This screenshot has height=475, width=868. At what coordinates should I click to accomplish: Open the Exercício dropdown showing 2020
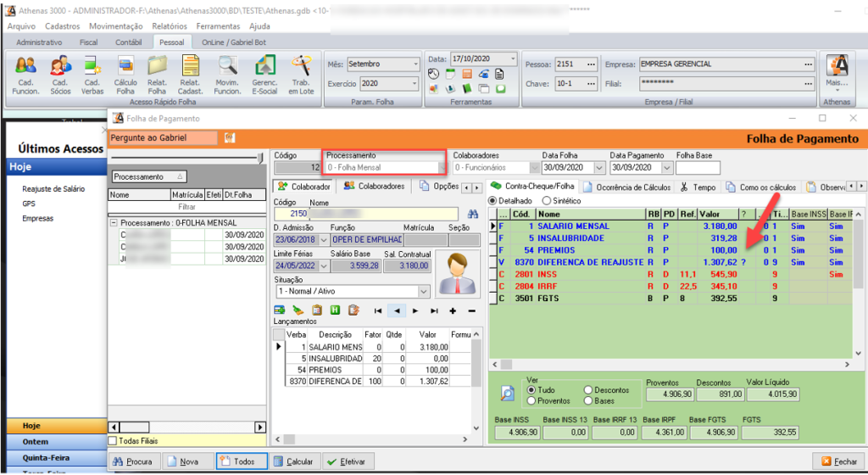coord(414,84)
